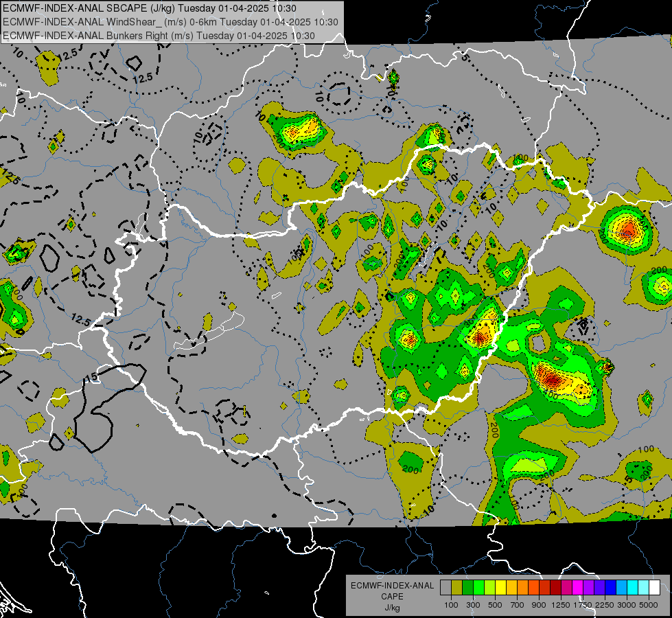The width and height of the screenshot is (672, 618).
Task: Click the pure yellow legend swatch
Action: coord(500,588)
